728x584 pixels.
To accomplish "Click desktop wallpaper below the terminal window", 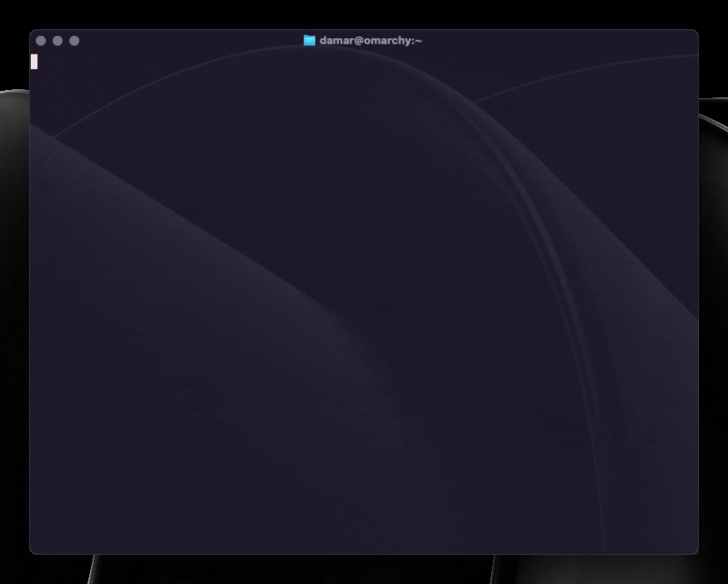I will tap(365, 569).
